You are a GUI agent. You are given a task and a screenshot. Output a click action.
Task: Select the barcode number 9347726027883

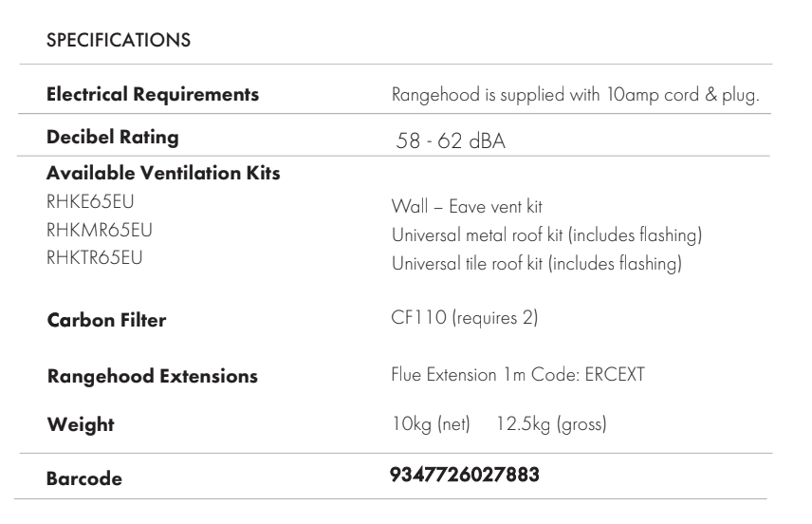pyautogui.click(x=465, y=477)
